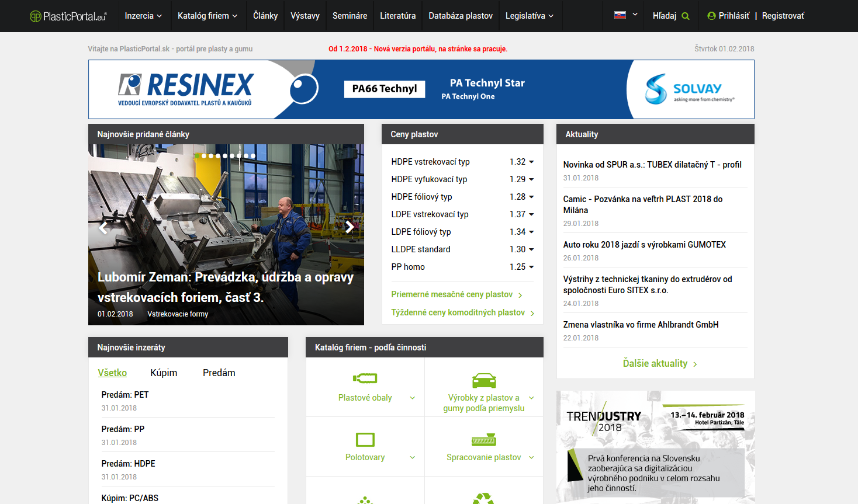Click the green granules icon in the catalog grid

[x=365, y=500]
